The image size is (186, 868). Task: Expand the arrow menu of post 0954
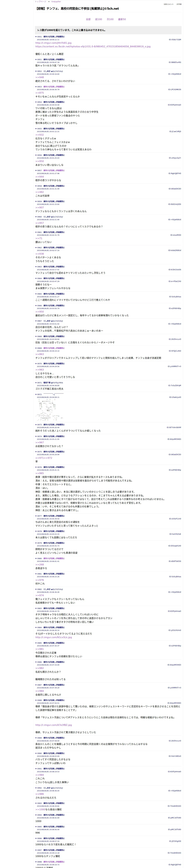point(36,102)
